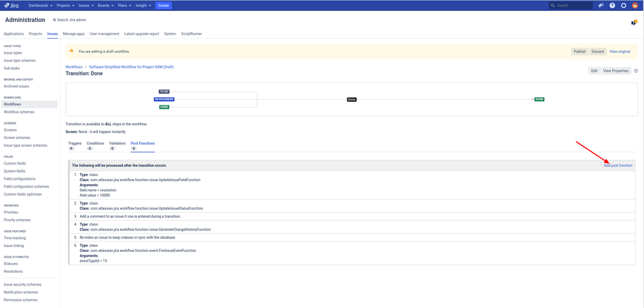644x308 pixels.
Task: Click View Properties button
Action: [615, 71]
